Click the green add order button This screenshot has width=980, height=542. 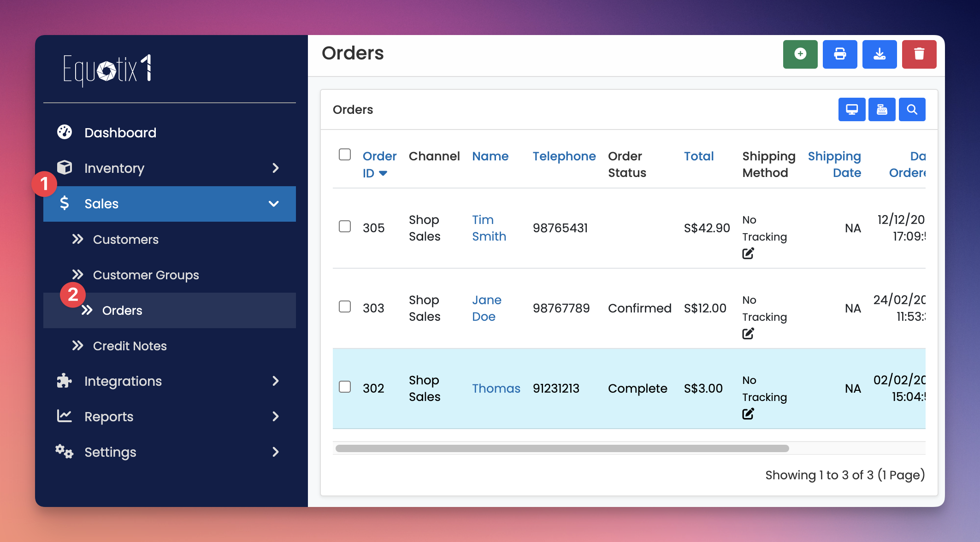tap(800, 54)
